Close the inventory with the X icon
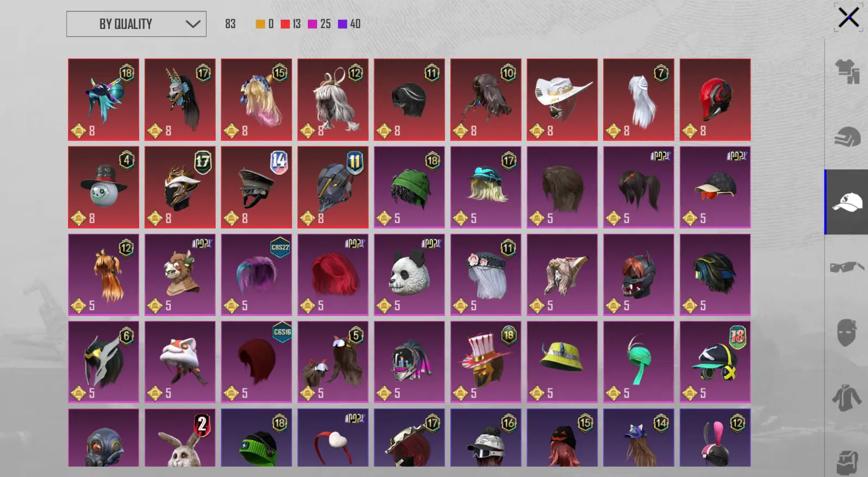 [x=848, y=17]
